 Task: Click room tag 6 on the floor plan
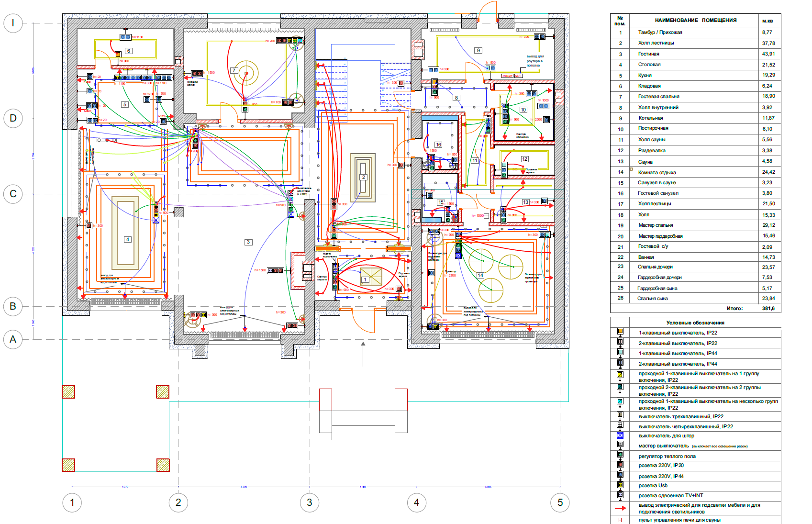[x=128, y=51]
